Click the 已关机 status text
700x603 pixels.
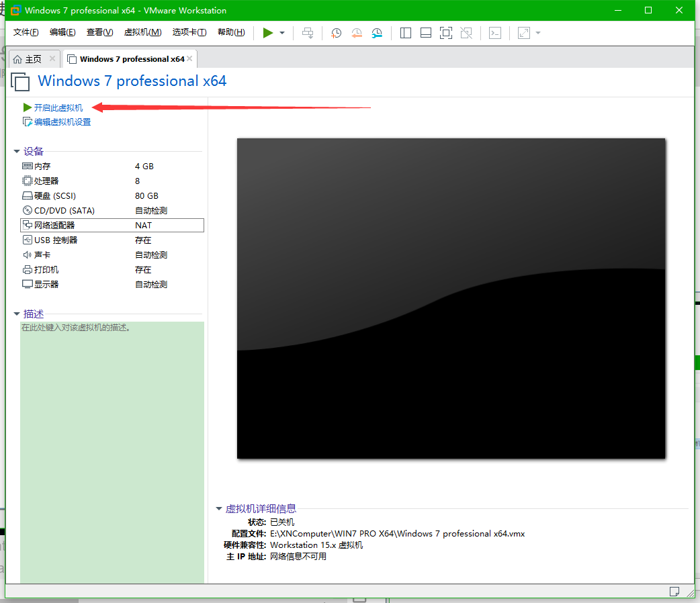tap(282, 522)
